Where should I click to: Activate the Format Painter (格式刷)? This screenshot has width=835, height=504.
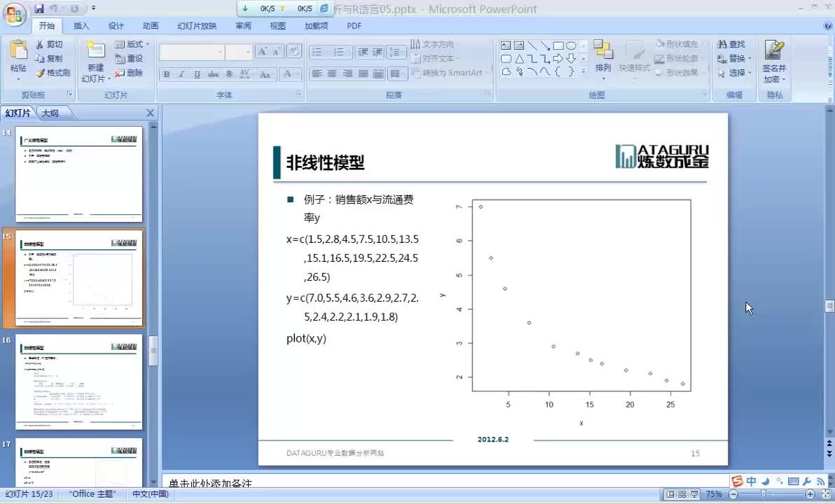(53, 73)
